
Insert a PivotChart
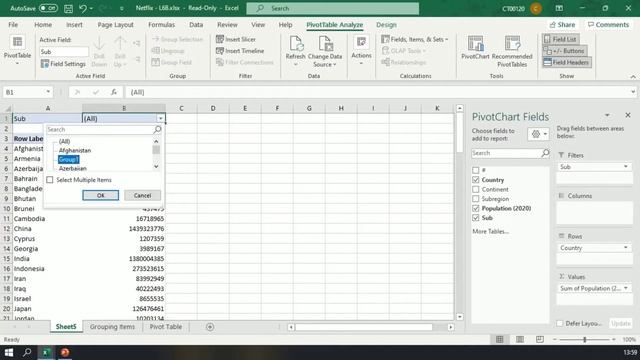click(475, 48)
